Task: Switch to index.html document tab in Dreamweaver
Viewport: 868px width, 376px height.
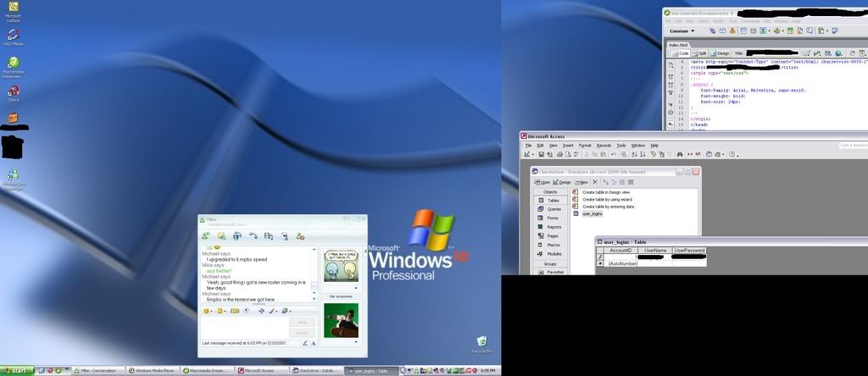Action: (678, 45)
